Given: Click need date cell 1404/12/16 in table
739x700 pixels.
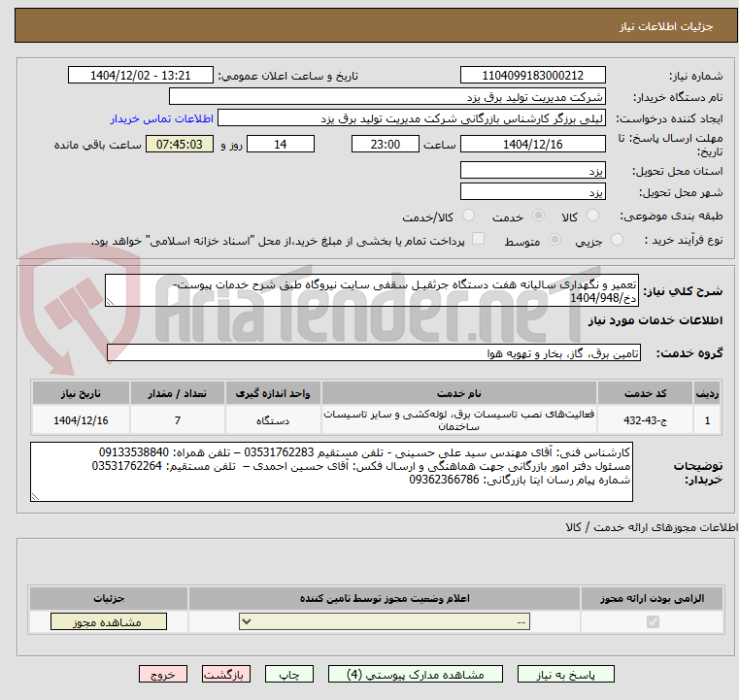Looking at the screenshot, I should 81,420.
